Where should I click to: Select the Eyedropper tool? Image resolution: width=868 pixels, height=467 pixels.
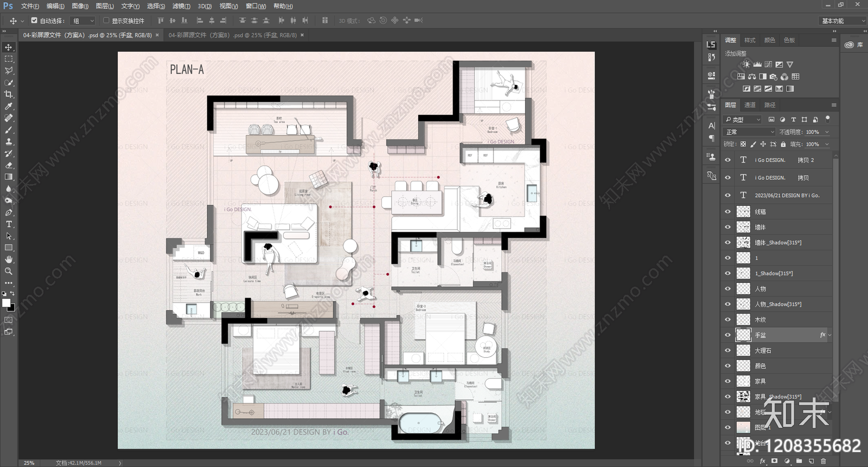[9, 106]
